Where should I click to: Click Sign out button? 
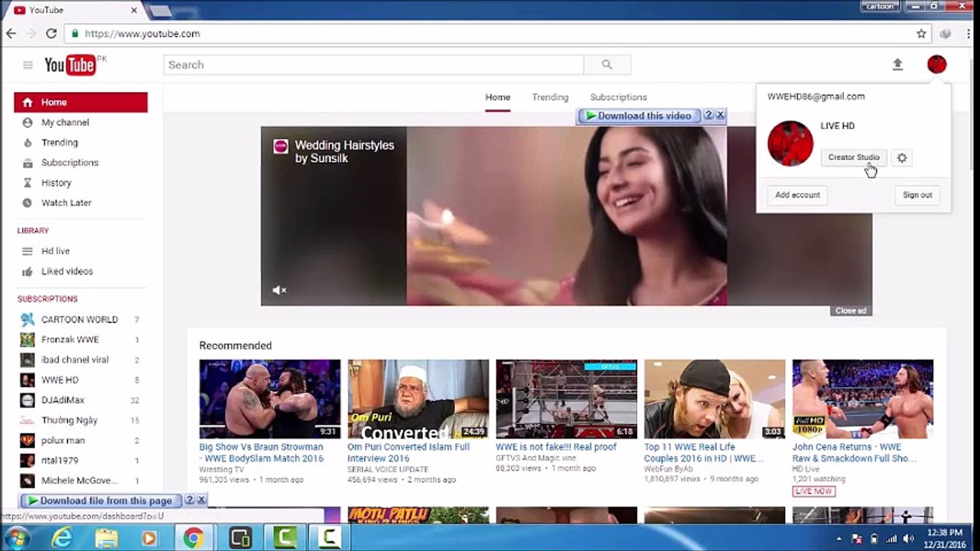pyautogui.click(x=917, y=195)
